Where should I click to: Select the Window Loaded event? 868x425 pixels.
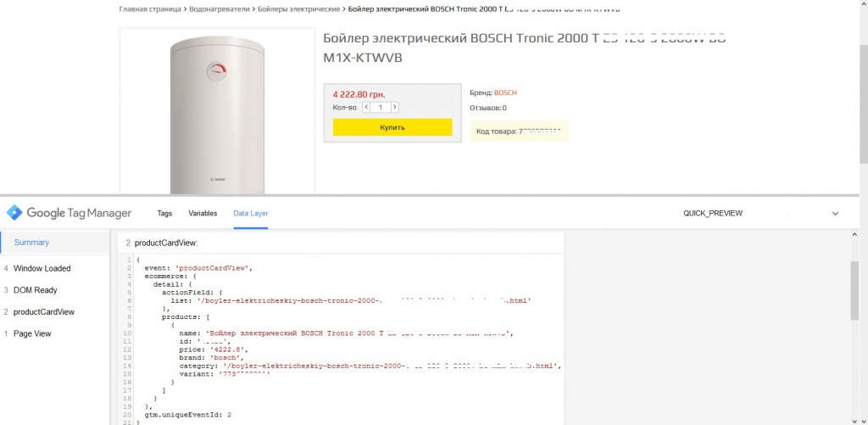coord(42,268)
